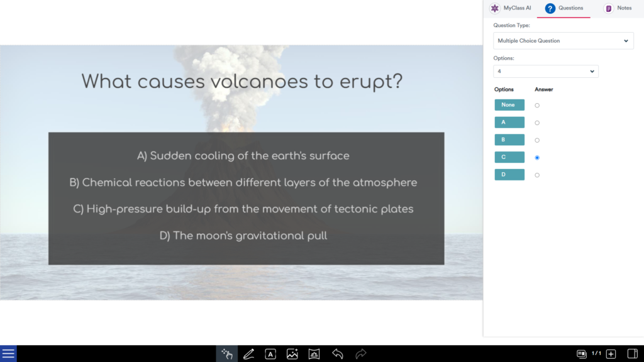
Task: Open the insert image tool
Action: tap(292, 353)
